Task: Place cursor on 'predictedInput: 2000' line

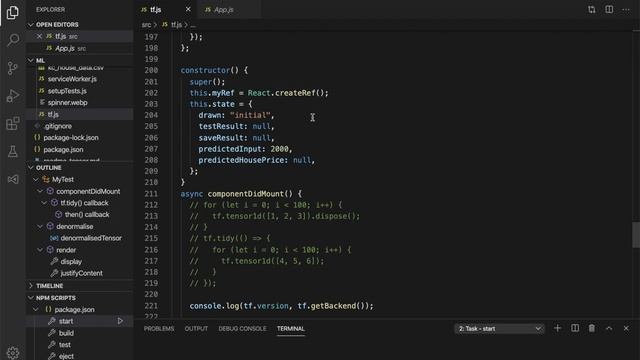Action: pyautogui.click(x=245, y=149)
